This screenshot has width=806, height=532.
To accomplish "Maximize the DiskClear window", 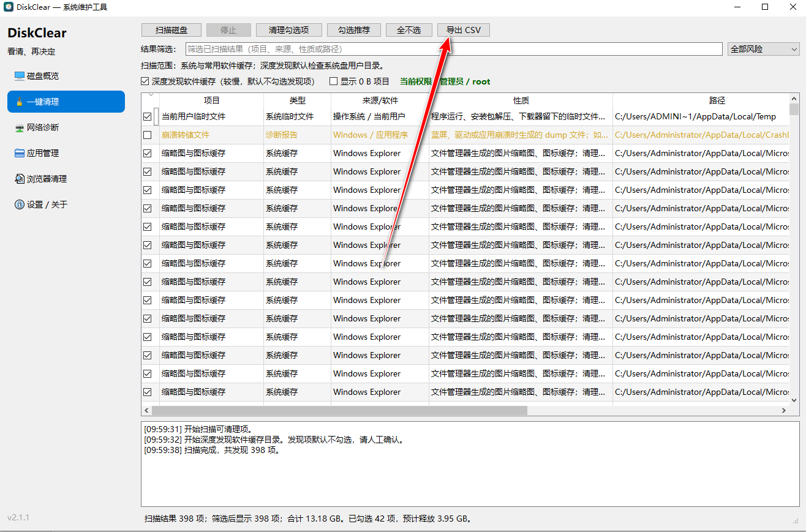I will click(765, 7).
